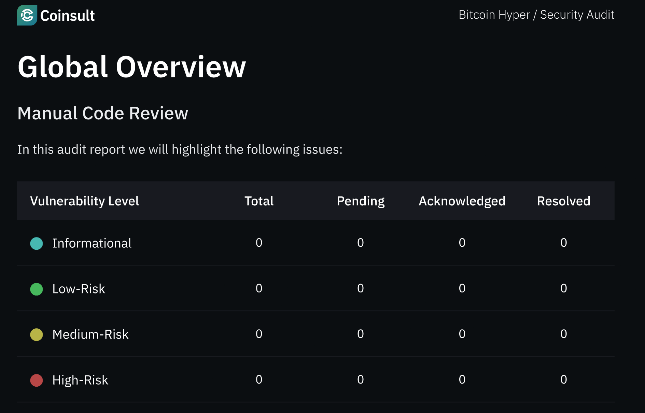Click the Coinsult brand name text
Screen dimensions: 645x413
pos(67,16)
